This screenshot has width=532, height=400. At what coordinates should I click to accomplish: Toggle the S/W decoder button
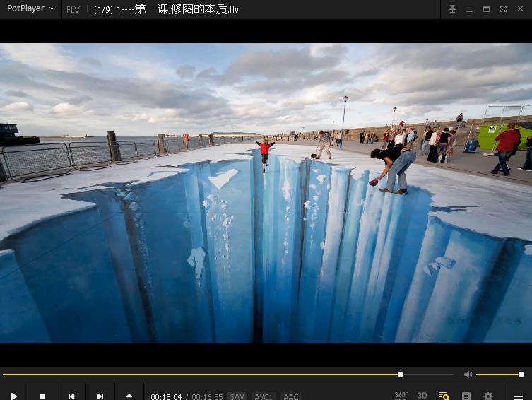tap(237, 396)
